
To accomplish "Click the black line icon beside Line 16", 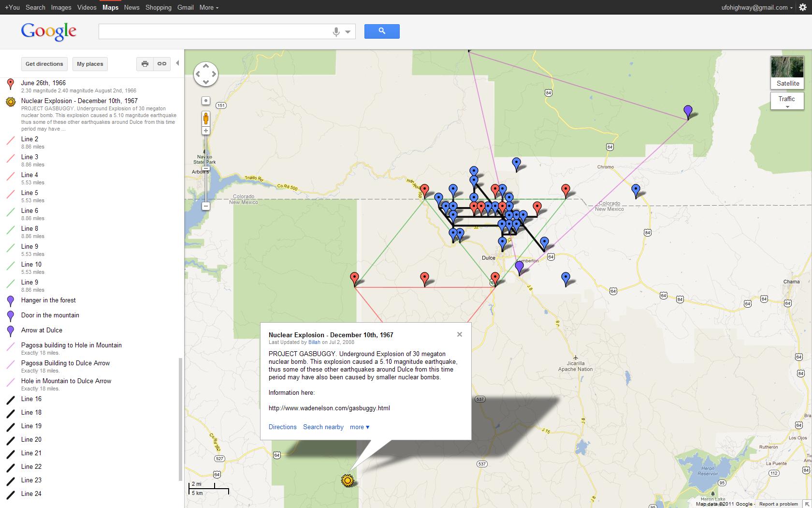I will coord(11,400).
